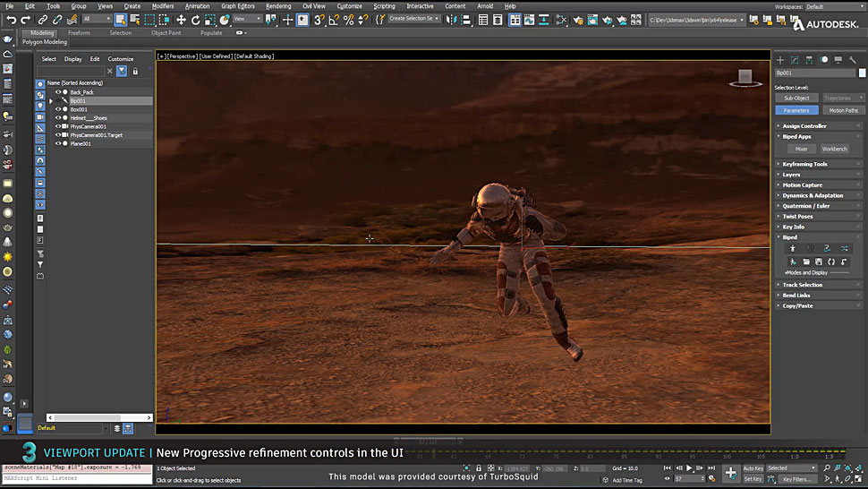Screen dimensions: 868x489
Task: Click the Motion Paths button
Action: [x=843, y=110]
